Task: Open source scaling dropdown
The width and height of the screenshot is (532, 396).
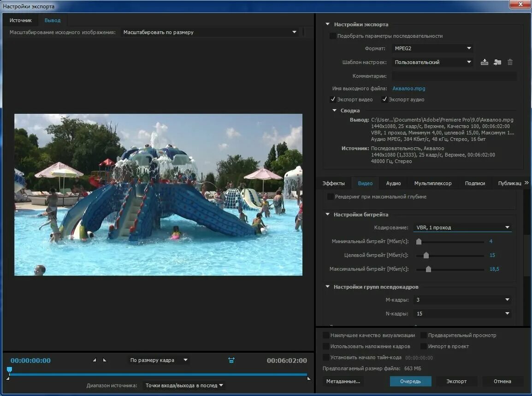Action: (x=210, y=32)
